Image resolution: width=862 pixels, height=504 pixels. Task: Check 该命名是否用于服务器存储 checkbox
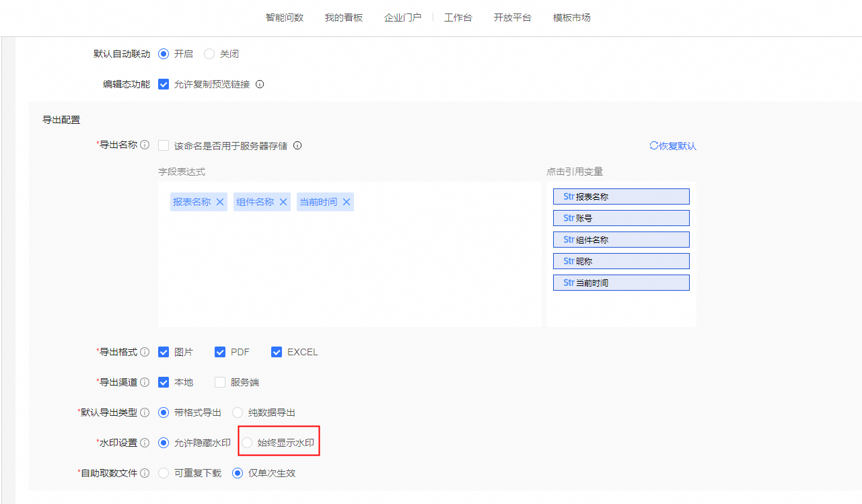click(164, 145)
